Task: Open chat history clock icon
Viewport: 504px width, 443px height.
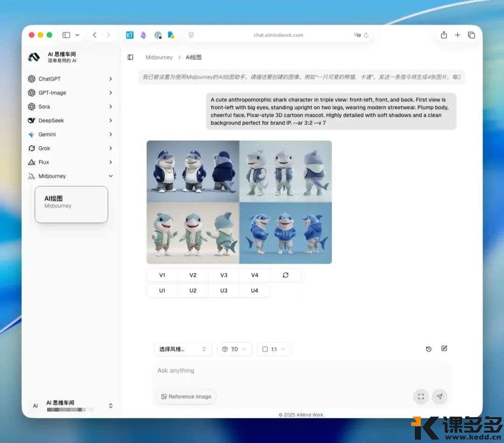Action: [428, 349]
